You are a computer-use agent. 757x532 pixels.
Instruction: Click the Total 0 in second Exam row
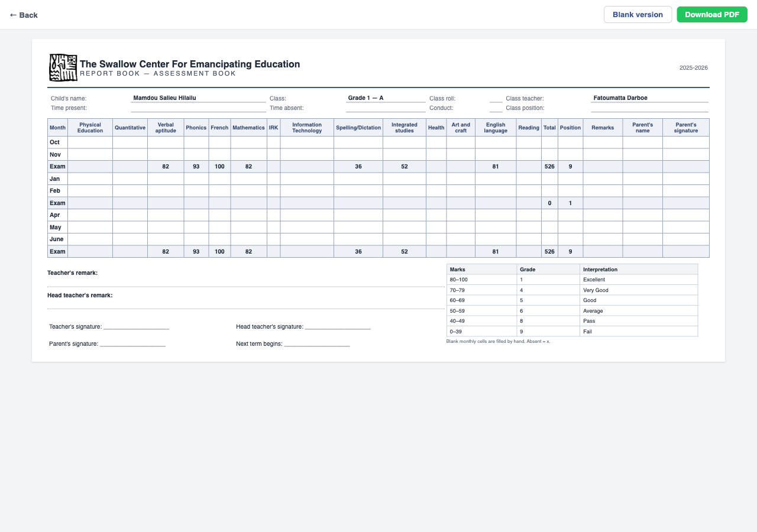pos(549,203)
